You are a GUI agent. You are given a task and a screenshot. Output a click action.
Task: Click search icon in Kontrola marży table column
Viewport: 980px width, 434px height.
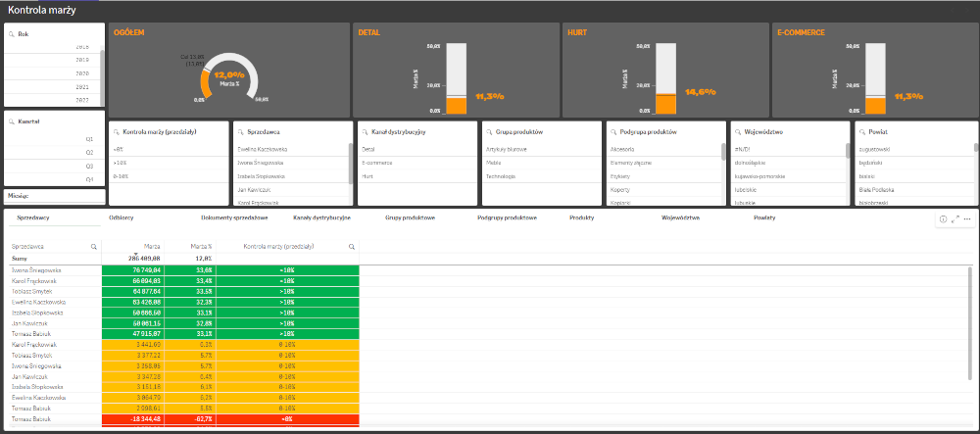[x=351, y=247]
